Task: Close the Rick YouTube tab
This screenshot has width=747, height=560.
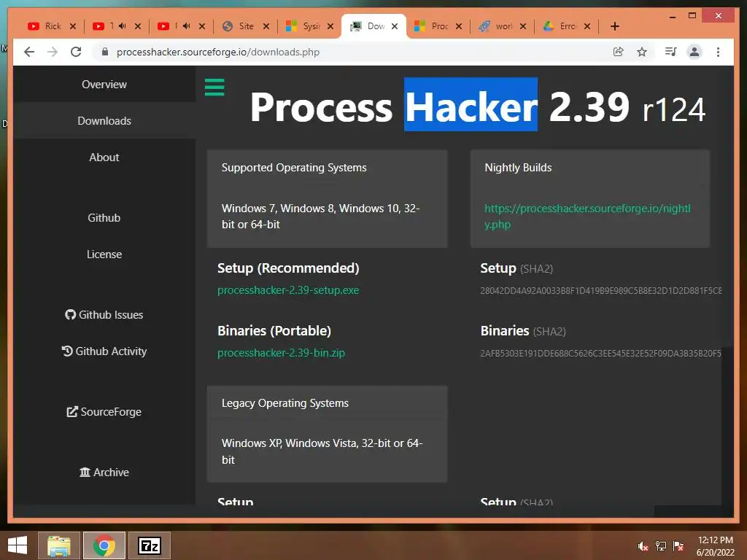Action: click(73, 26)
